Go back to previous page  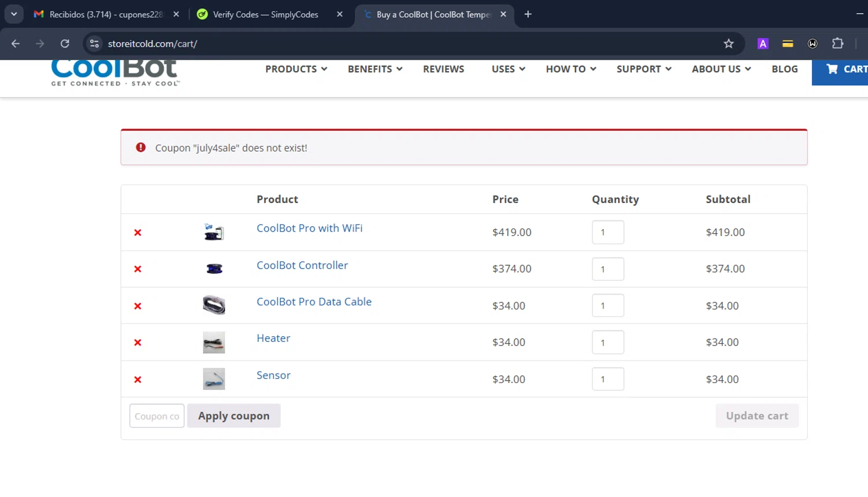click(x=16, y=43)
